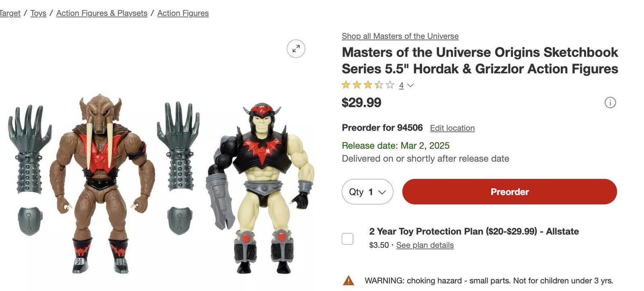Collapse the rating summary dropdown arrow
644x291 pixels.
click(x=410, y=85)
